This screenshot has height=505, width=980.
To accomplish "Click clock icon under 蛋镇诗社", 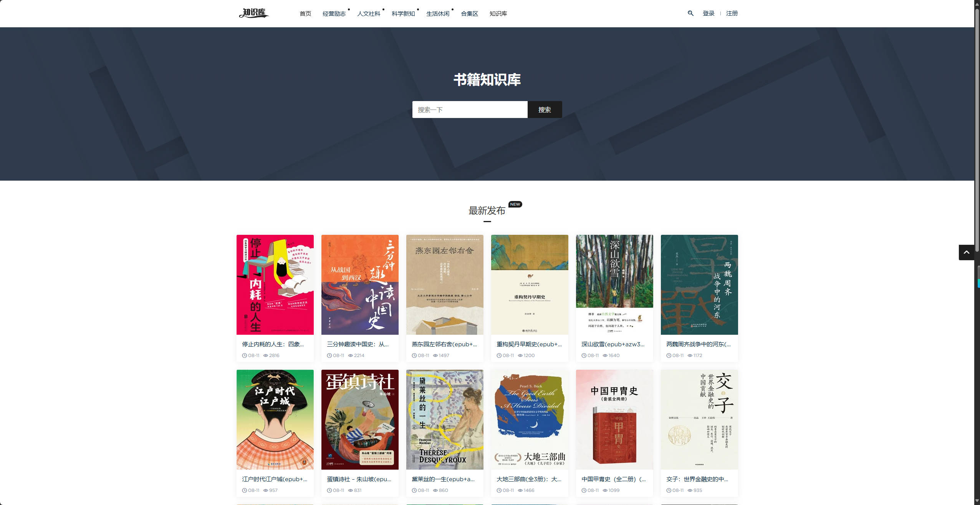I will 329,490.
